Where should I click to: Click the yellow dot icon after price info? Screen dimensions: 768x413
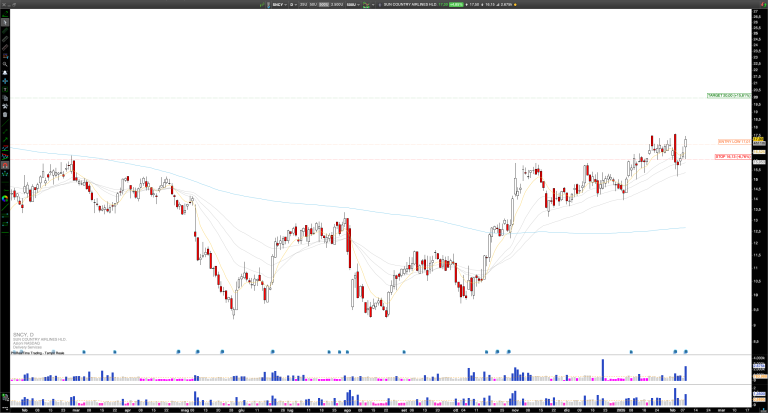coord(516,5)
